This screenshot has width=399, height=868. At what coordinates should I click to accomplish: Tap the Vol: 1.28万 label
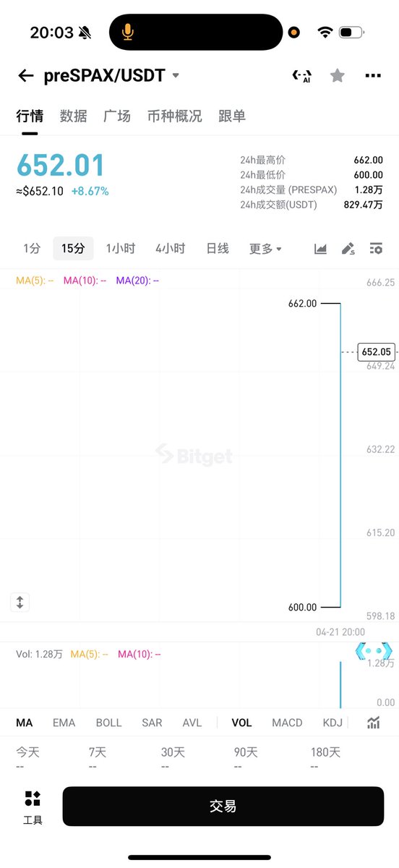pos(39,654)
